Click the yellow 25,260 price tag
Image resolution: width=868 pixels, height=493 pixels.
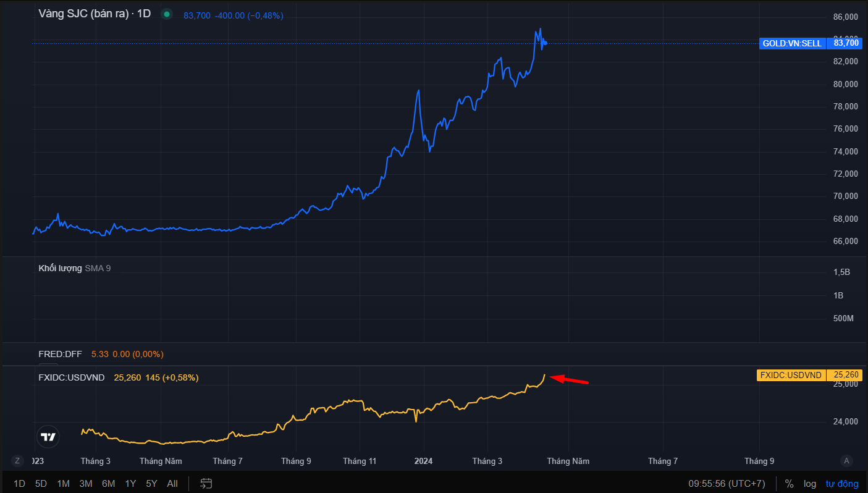tap(846, 375)
